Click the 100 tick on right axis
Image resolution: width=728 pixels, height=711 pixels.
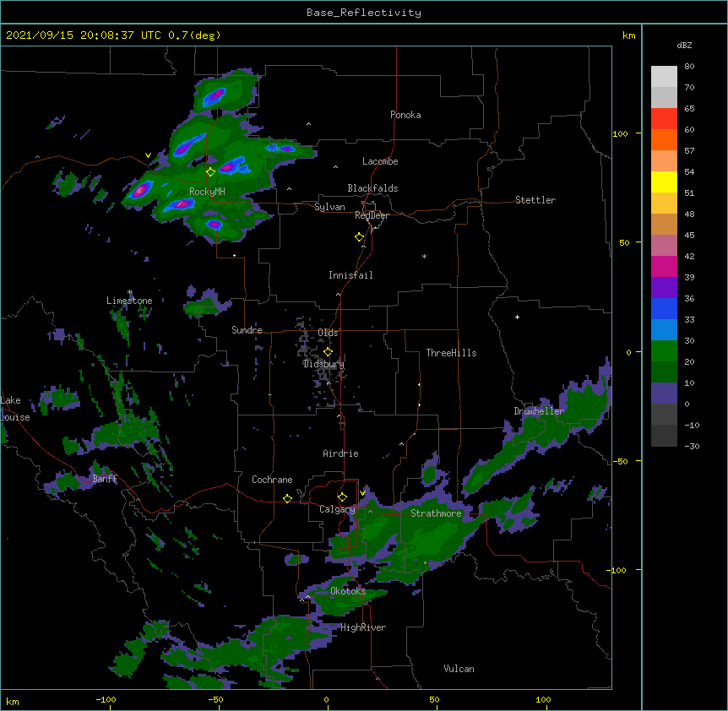[x=620, y=133]
